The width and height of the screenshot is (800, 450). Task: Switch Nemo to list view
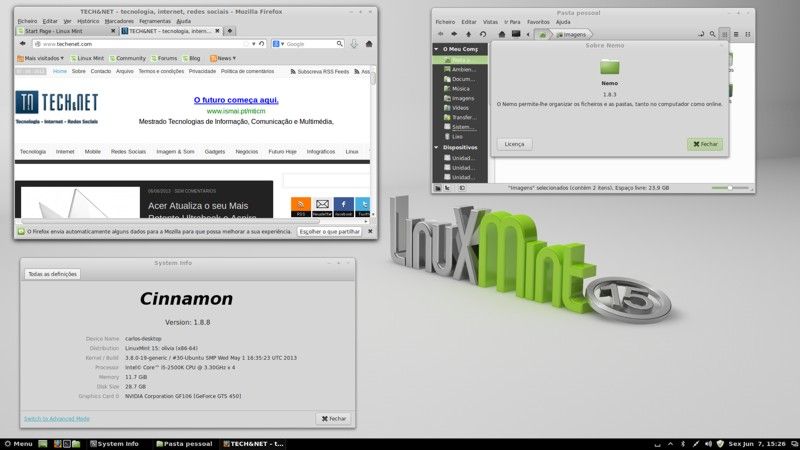(737, 34)
